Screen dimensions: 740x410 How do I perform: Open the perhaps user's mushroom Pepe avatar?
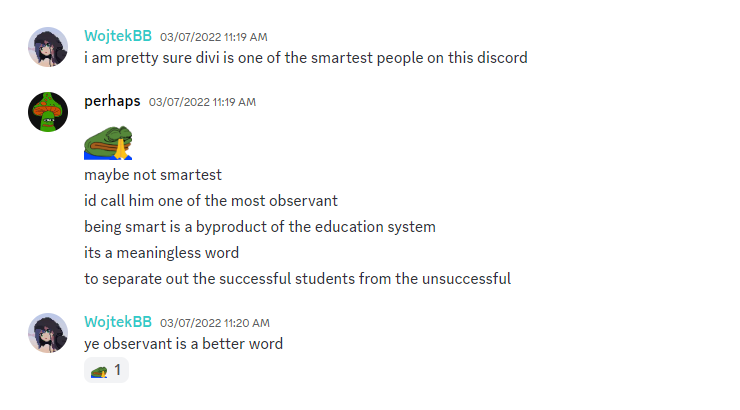click(47, 111)
